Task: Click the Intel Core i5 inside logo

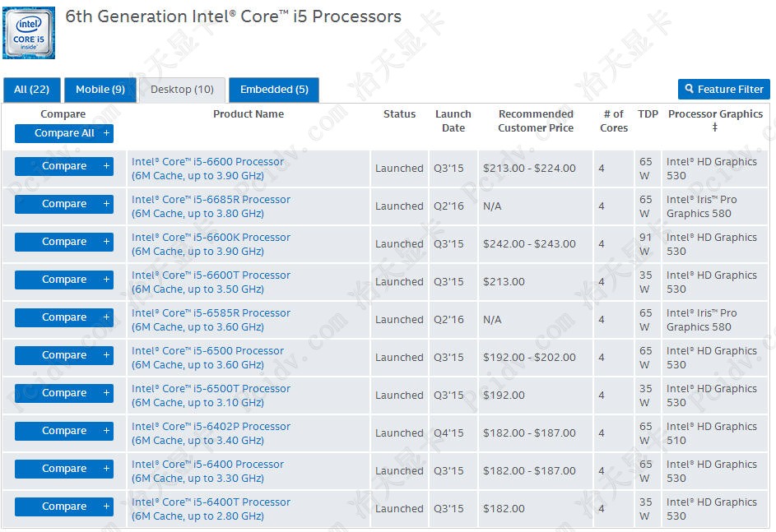Action: [29, 33]
